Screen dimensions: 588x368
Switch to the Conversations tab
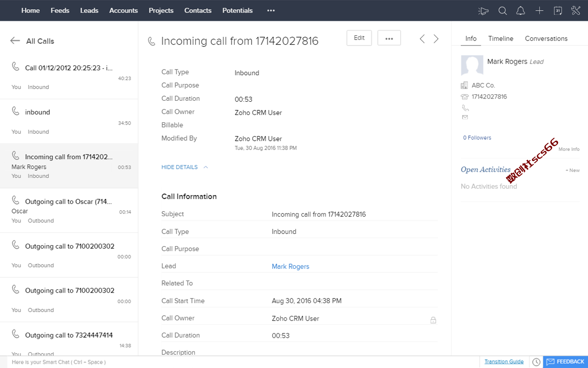coord(546,39)
